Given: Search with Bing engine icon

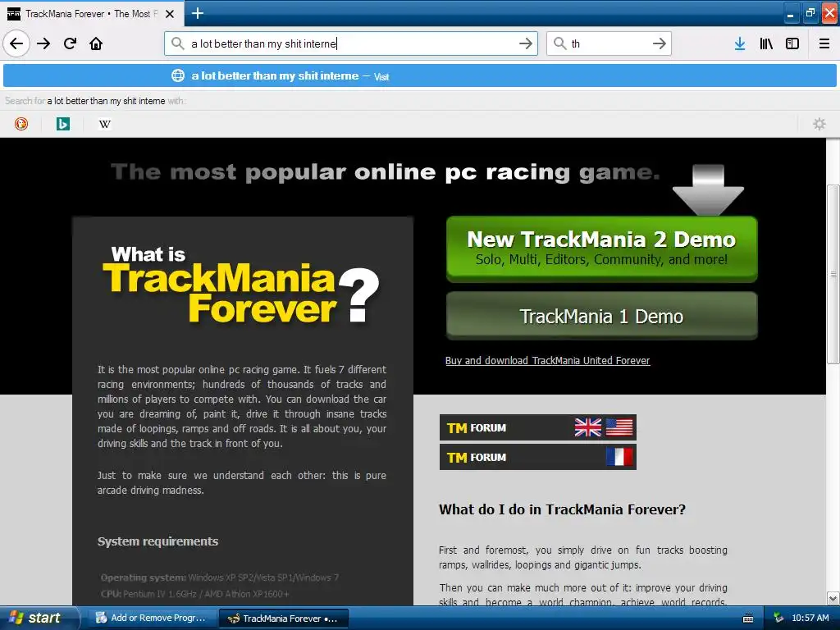Looking at the screenshot, I should click(x=62, y=124).
